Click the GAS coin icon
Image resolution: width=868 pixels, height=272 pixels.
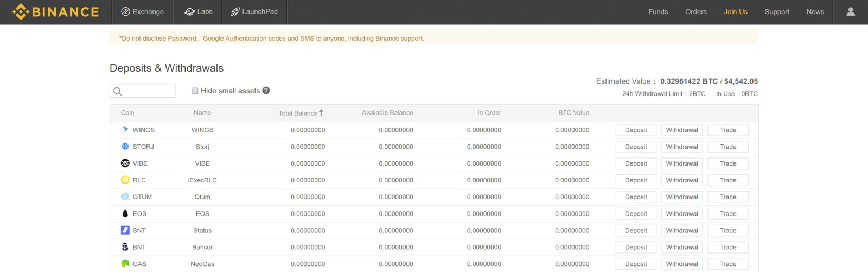coord(125,264)
